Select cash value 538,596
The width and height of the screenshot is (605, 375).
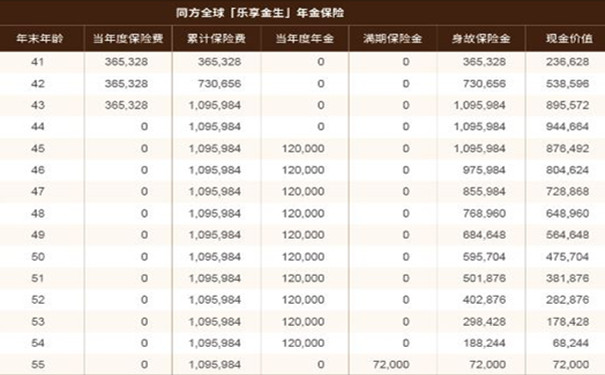[x=568, y=84]
